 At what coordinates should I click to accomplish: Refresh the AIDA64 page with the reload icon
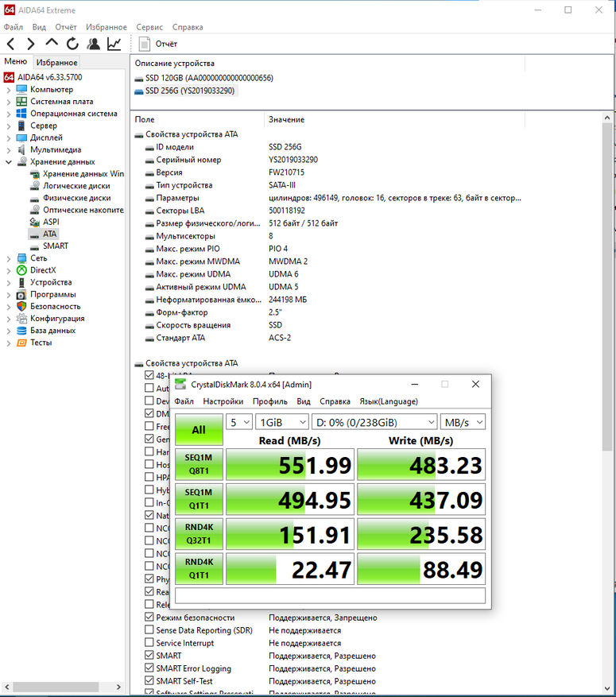72,44
